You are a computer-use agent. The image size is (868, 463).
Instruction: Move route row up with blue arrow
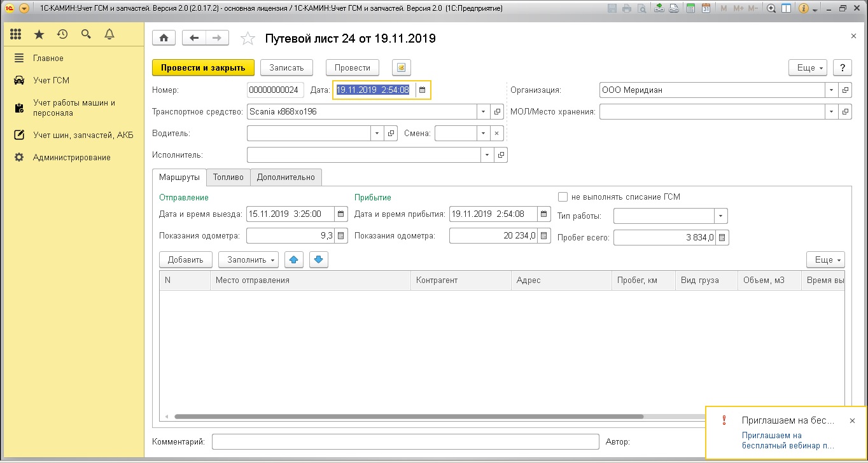pos(293,259)
